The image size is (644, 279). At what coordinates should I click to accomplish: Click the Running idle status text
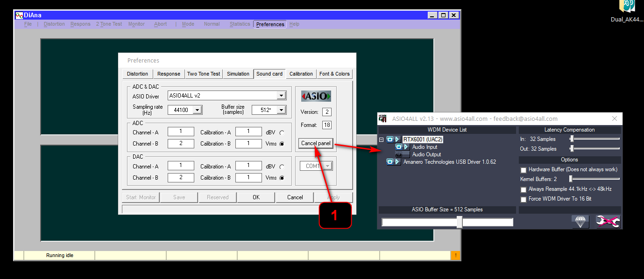click(60, 255)
